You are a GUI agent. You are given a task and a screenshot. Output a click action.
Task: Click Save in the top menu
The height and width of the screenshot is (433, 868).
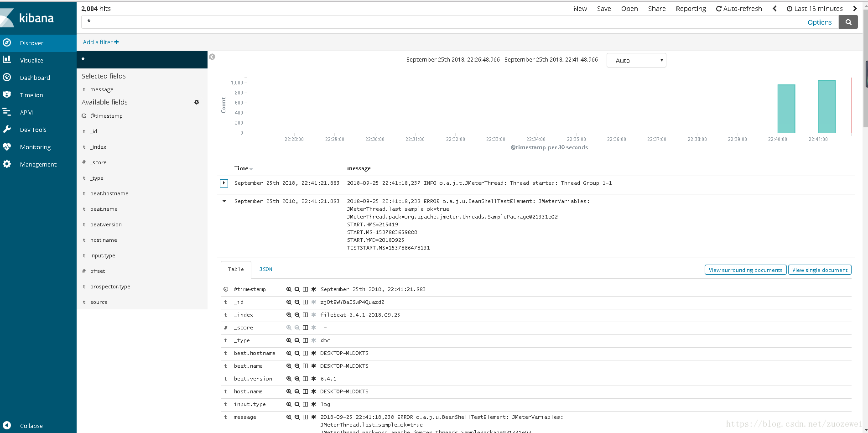pos(604,9)
